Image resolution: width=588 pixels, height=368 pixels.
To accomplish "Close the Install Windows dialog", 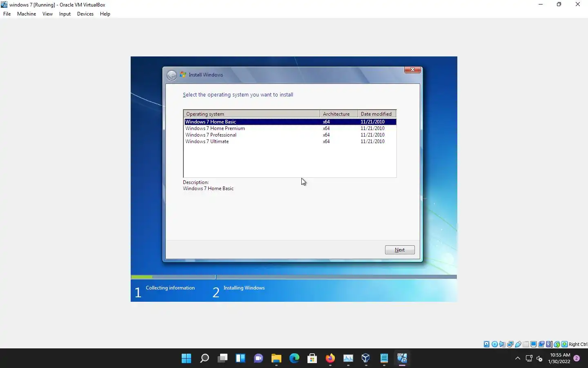I will click(x=412, y=70).
